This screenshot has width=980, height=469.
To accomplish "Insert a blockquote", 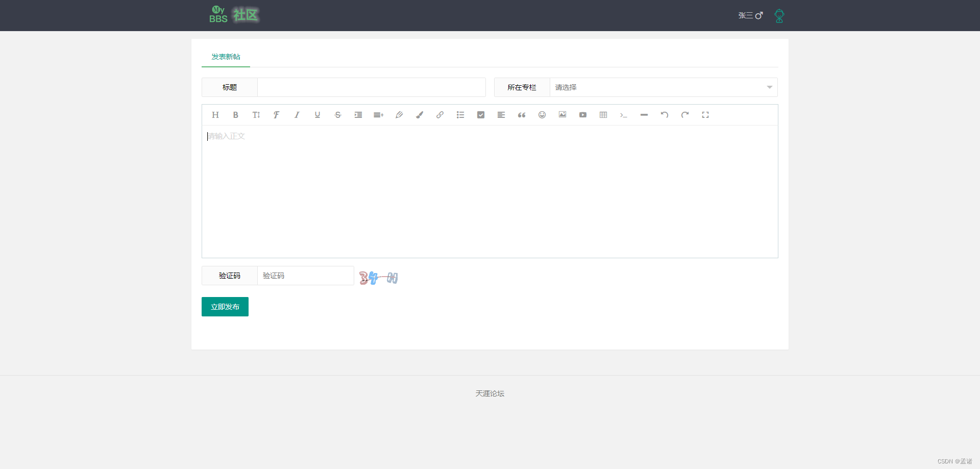I will [x=522, y=115].
